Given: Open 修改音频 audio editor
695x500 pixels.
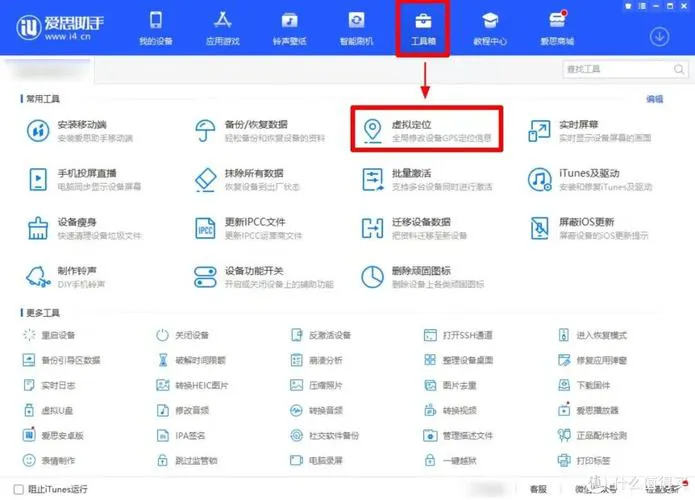Looking at the screenshot, I should [x=182, y=410].
